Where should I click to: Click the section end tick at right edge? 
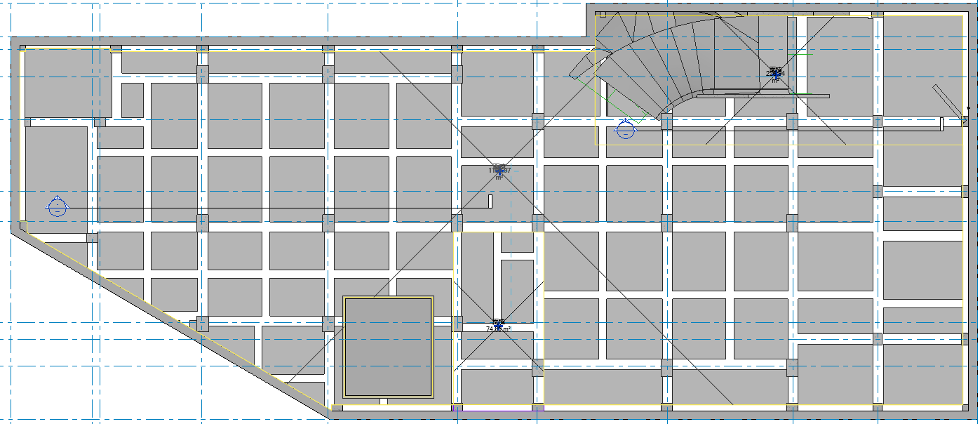point(941,124)
